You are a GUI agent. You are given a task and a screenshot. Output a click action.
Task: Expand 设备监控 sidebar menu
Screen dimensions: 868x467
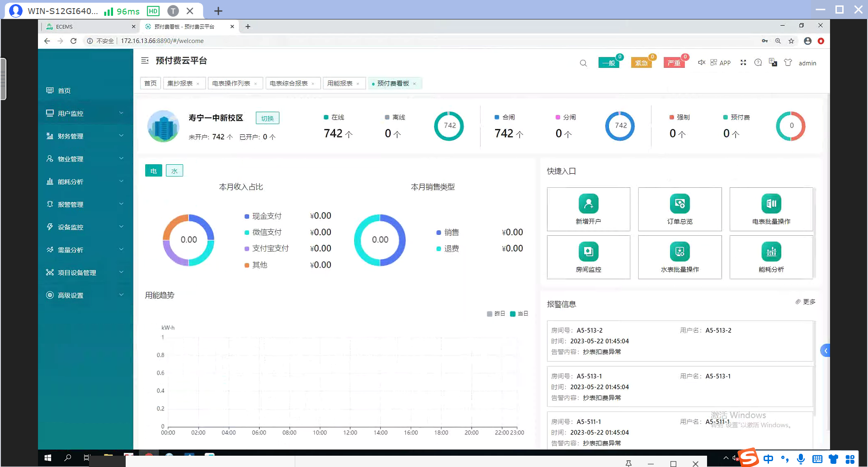(85, 227)
